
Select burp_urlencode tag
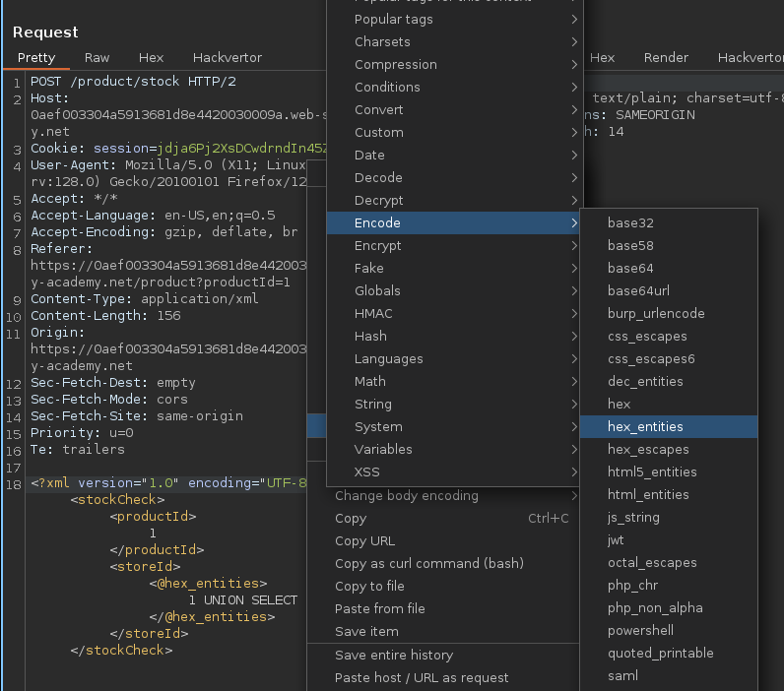(656, 313)
